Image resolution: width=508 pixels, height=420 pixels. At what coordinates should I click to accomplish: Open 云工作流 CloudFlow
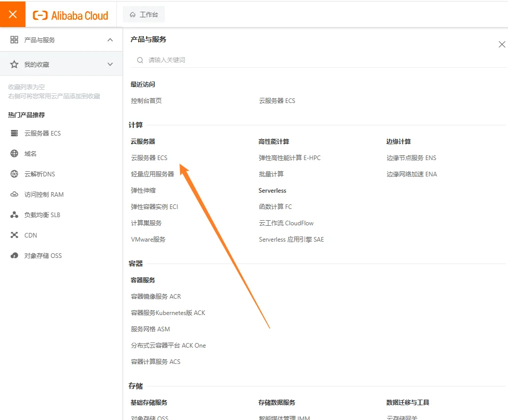286,223
